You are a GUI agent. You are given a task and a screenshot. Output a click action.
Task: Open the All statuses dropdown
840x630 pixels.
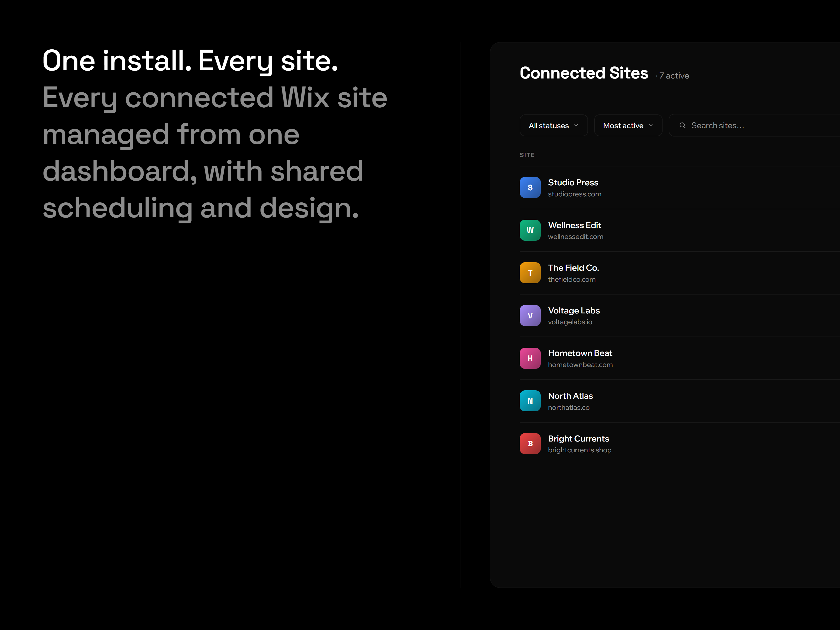553,125
